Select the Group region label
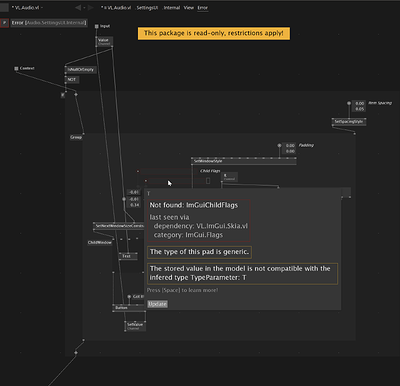The height and width of the screenshot is (386, 400). click(x=76, y=137)
